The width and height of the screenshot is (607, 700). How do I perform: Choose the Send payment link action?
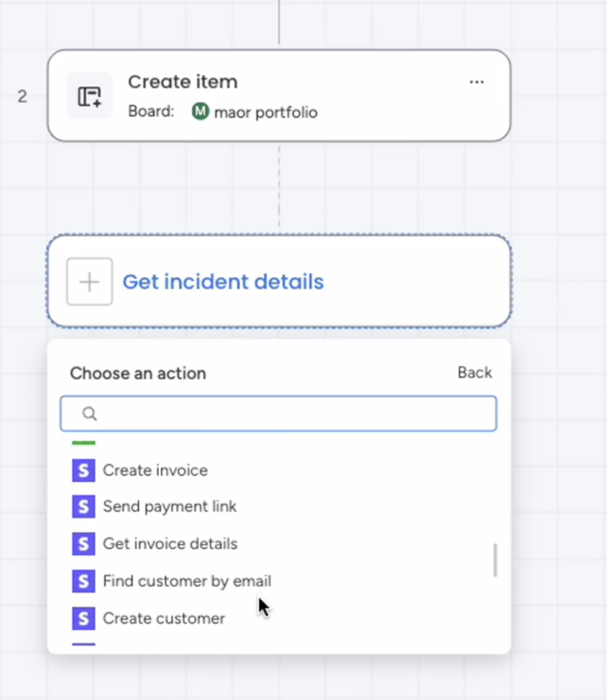pyautogui.click(x=169, y=506)
